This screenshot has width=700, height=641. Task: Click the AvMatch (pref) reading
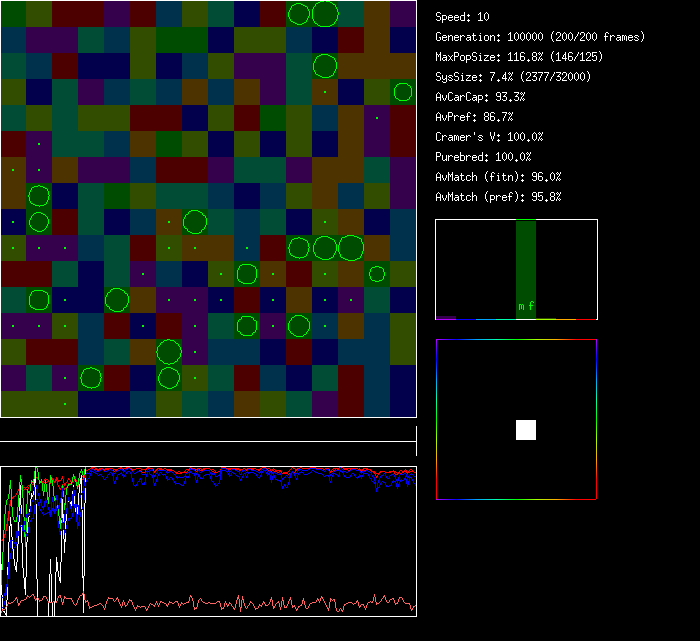pos(498,197)
